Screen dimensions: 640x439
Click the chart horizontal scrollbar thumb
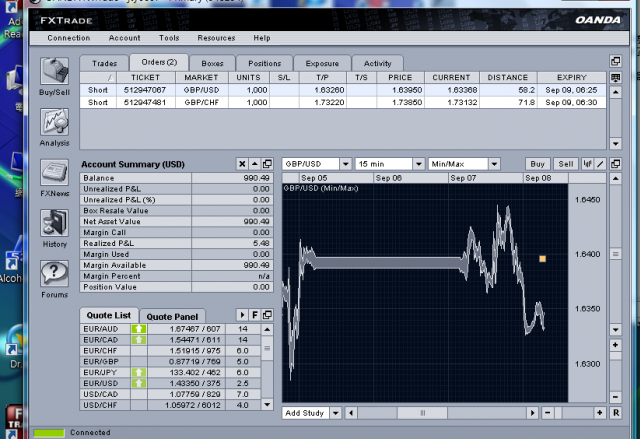[x=422, y=413]
